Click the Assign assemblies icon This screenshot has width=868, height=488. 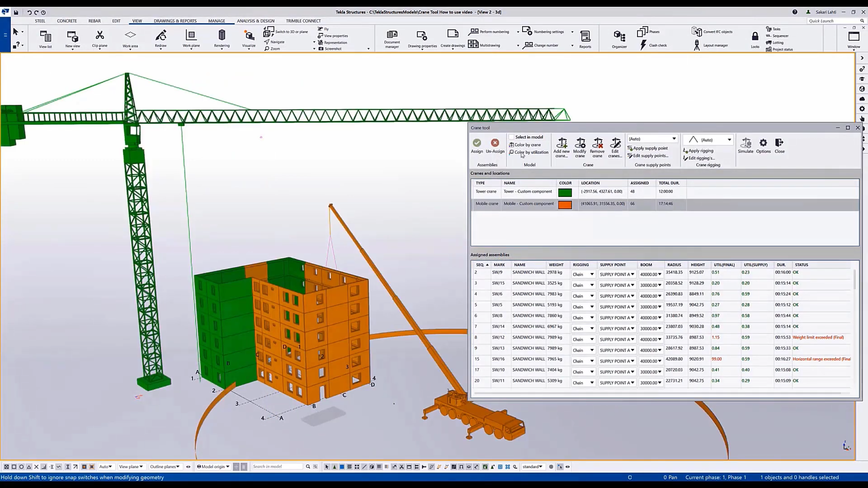(x=476, y=143)
